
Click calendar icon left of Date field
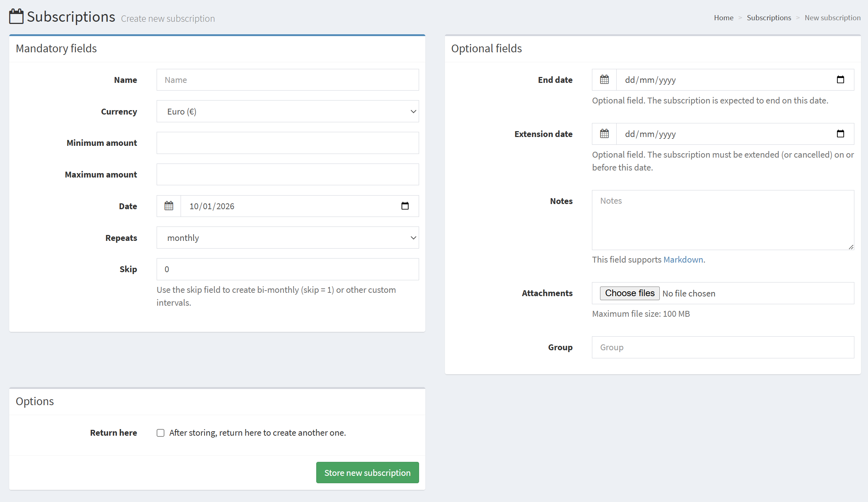(169, 206)
